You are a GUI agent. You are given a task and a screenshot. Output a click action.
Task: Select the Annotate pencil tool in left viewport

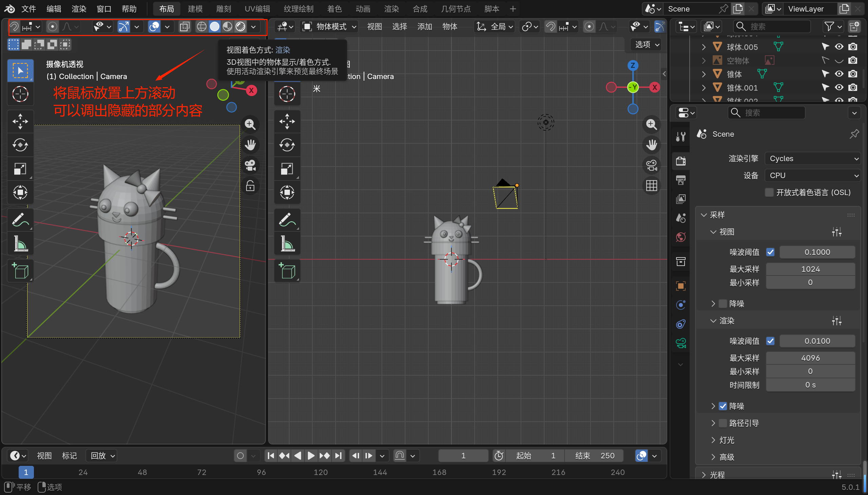(20, 220)
